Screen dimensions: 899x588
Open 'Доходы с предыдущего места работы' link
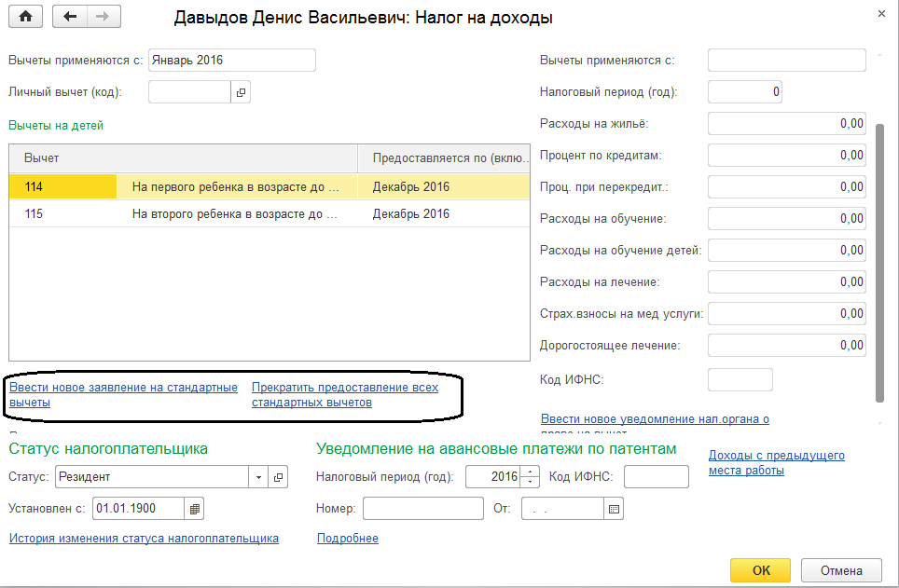pos(776,462)
